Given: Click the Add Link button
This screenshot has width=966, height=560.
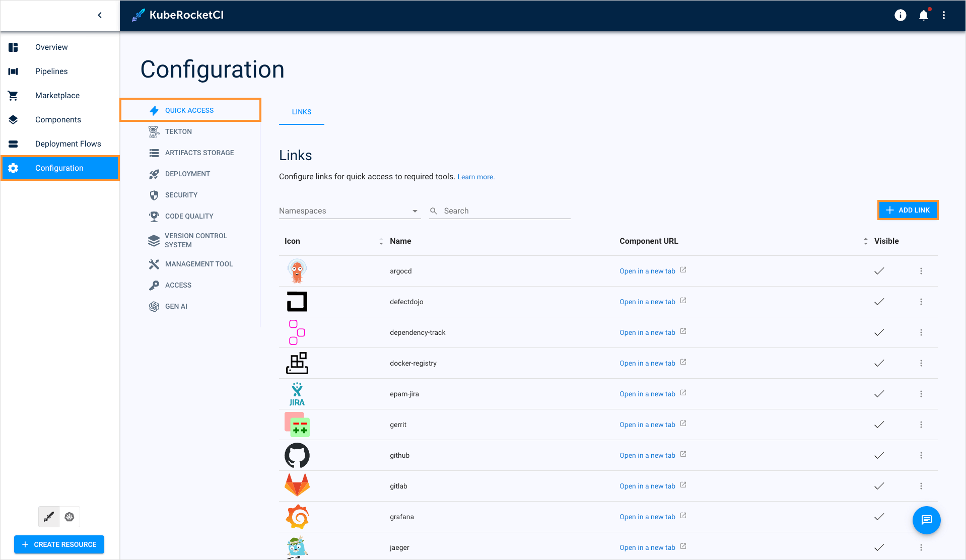Looking at the screenshot, I should click(x=908, y=210).
